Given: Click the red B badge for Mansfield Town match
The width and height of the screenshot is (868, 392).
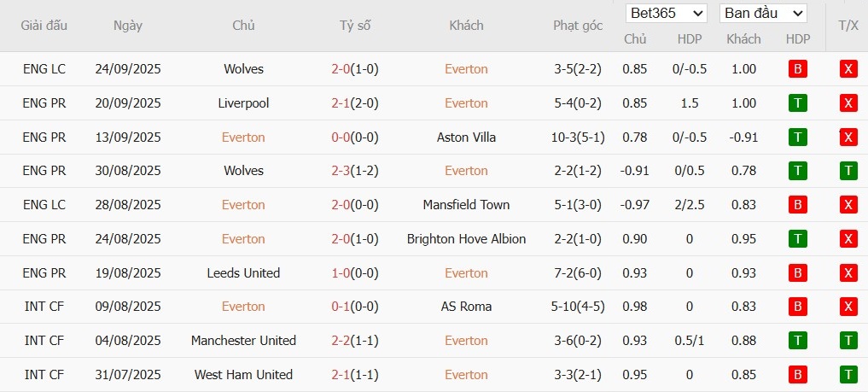Looking at the screenshot, I should [x=798, y=205].
